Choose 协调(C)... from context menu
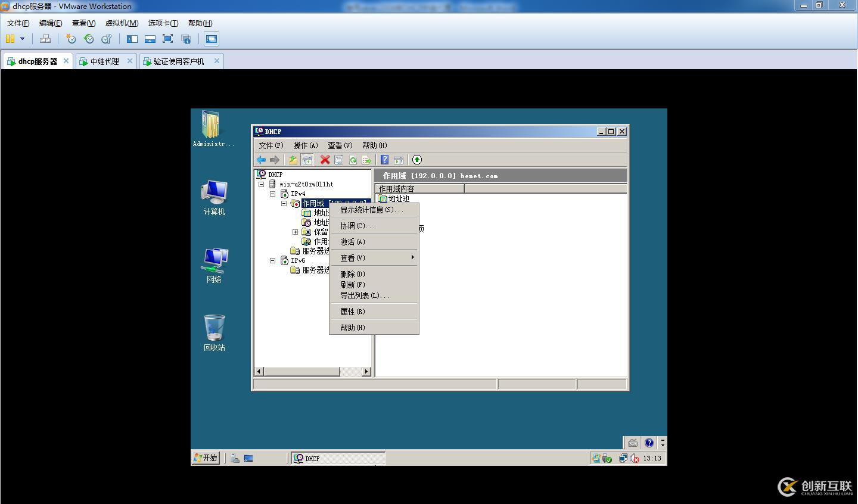This screenshot has width=858, height=504. (x=374, y=226)
